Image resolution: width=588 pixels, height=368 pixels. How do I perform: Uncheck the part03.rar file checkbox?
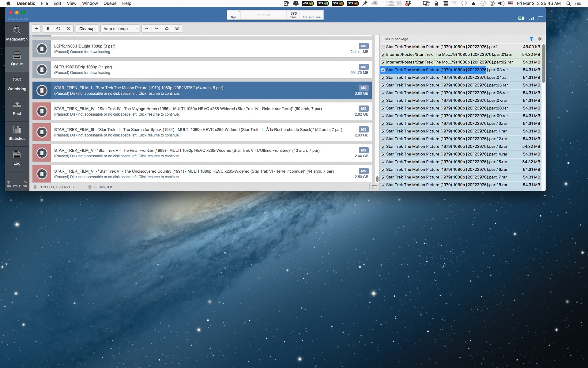point(383,70)
